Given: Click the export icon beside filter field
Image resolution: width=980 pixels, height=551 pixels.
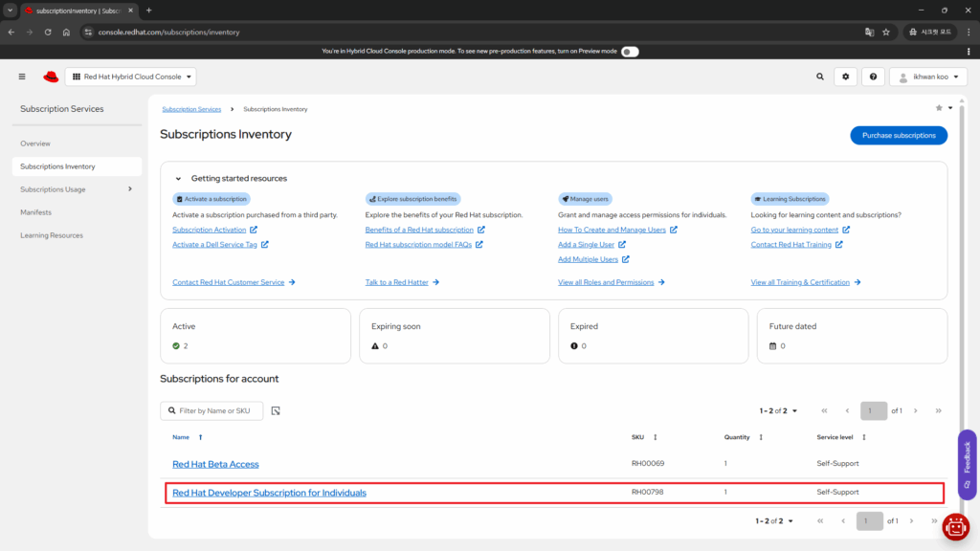Looking at the screenshot, I should (276, 410).
